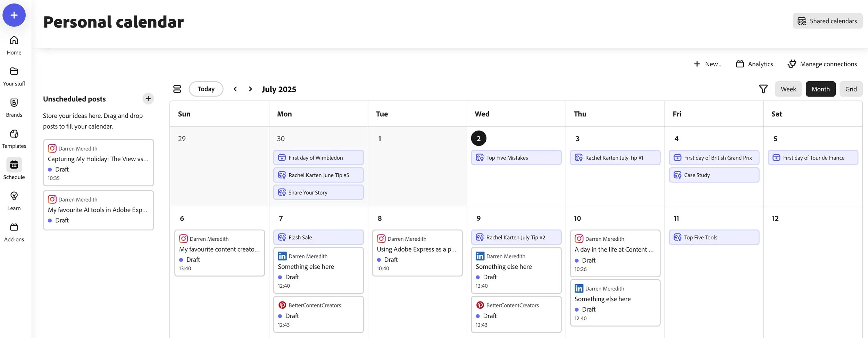The image size is (868, 338).
Task: Open the Templates section
Action: [x=14, y=139]
